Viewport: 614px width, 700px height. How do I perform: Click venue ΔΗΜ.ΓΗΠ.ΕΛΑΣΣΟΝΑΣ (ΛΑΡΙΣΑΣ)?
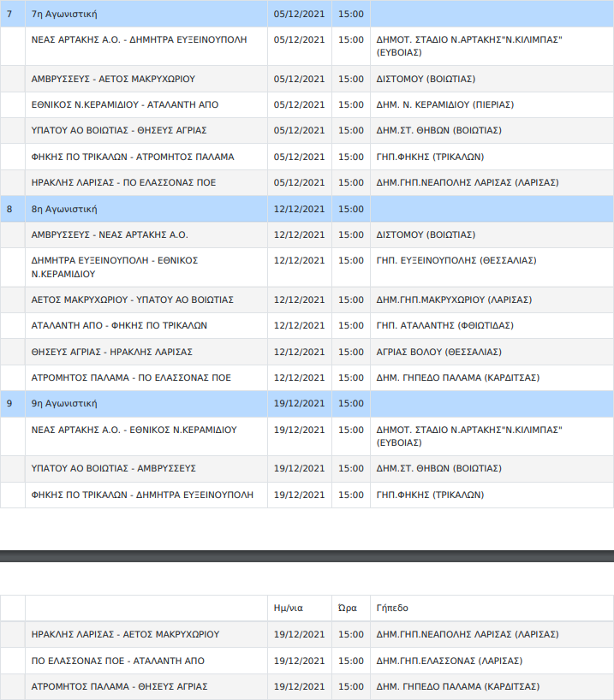point(449,661)
